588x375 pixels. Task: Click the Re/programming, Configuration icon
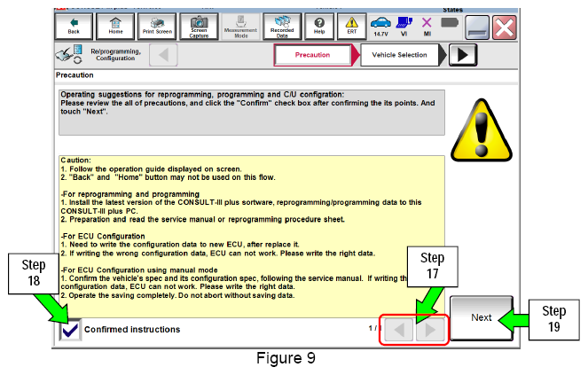pos(69,55)
